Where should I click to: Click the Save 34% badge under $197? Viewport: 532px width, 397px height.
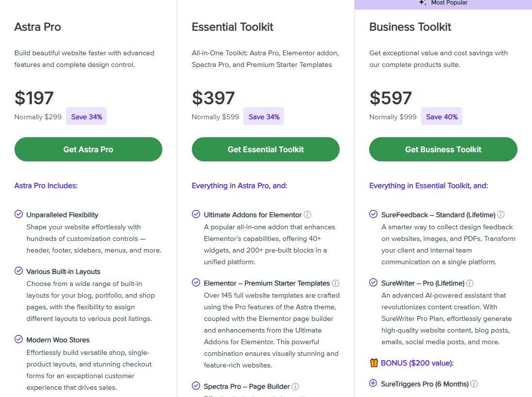(x=86, y=117)
